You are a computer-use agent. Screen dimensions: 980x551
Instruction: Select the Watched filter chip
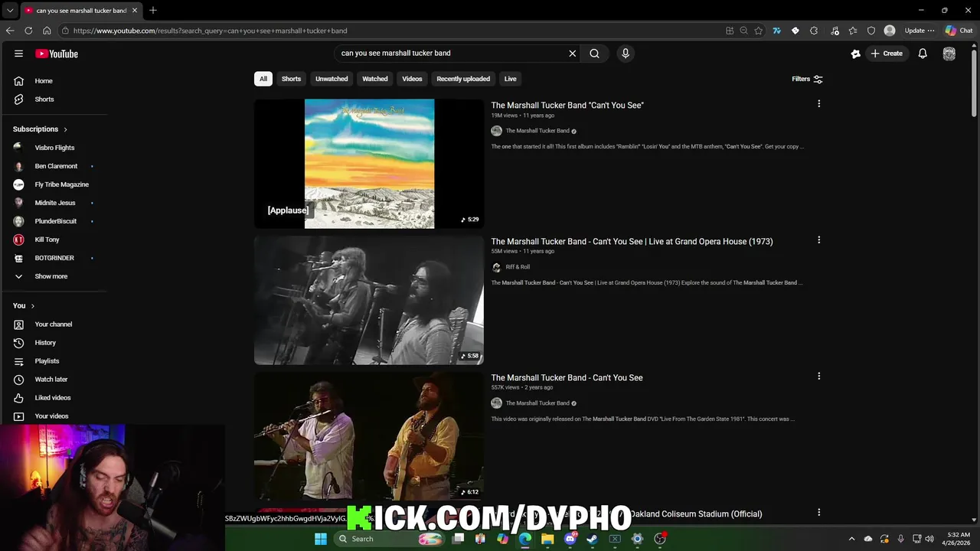375,79
